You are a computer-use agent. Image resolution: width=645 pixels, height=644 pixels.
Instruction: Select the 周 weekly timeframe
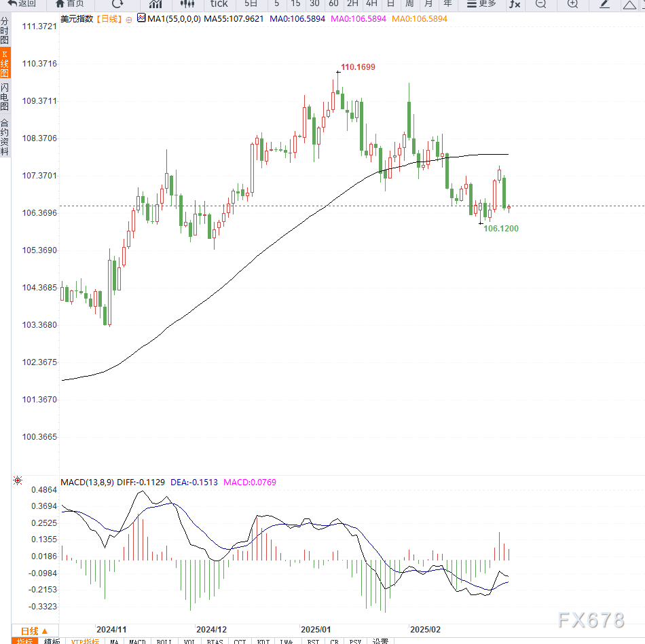coord(409,3)
